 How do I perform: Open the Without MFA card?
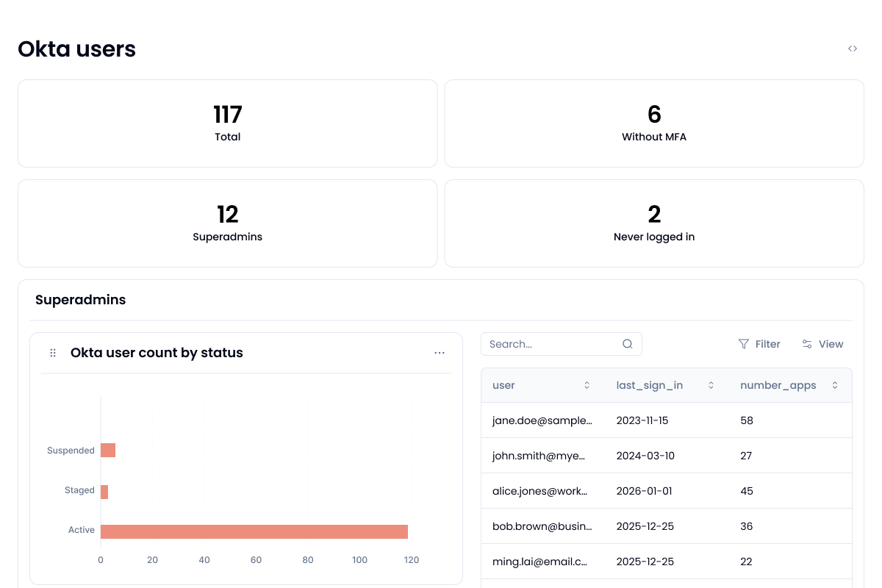(x=654, y=123)
